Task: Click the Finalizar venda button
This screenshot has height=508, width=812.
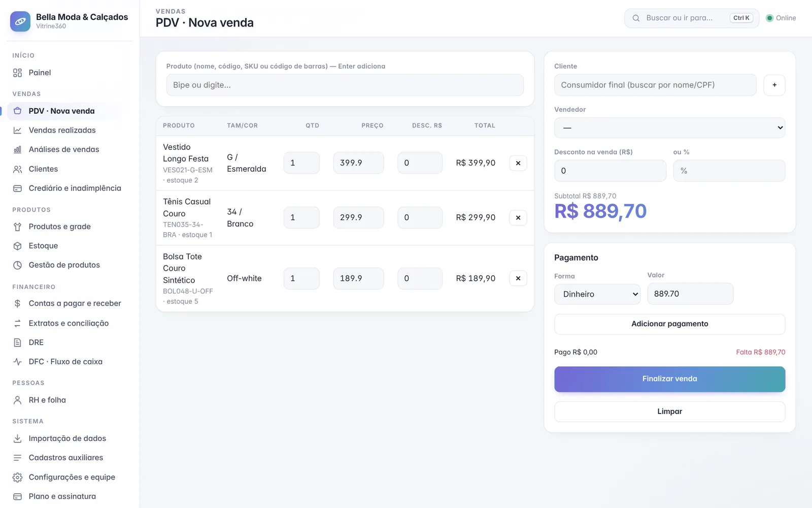Action: [669, 379]
